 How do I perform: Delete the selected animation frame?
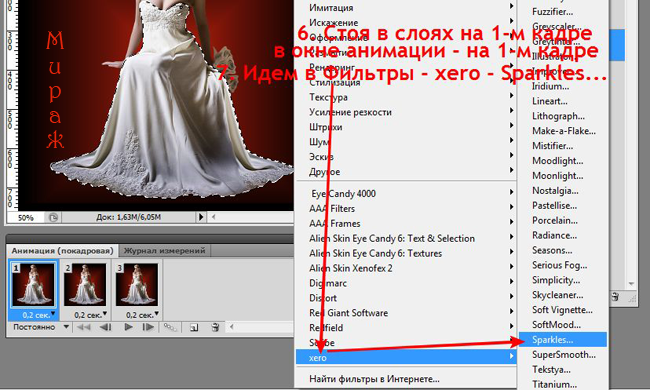click(x=215, y=327)
